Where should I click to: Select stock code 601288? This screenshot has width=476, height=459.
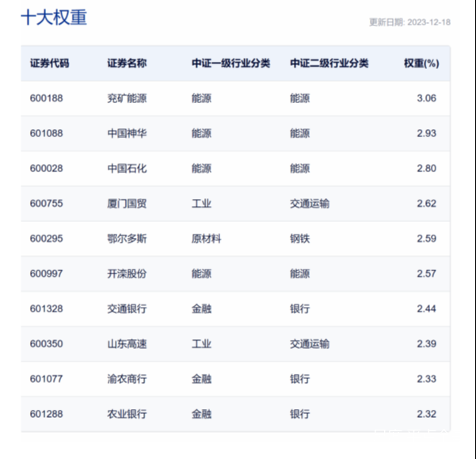[47, 414]
